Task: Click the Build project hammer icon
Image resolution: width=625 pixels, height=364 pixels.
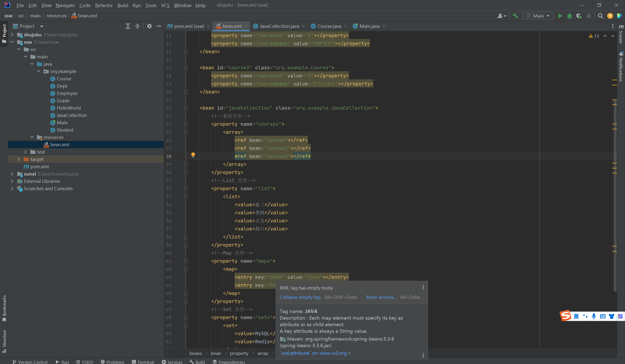Action: coord(515,16)
